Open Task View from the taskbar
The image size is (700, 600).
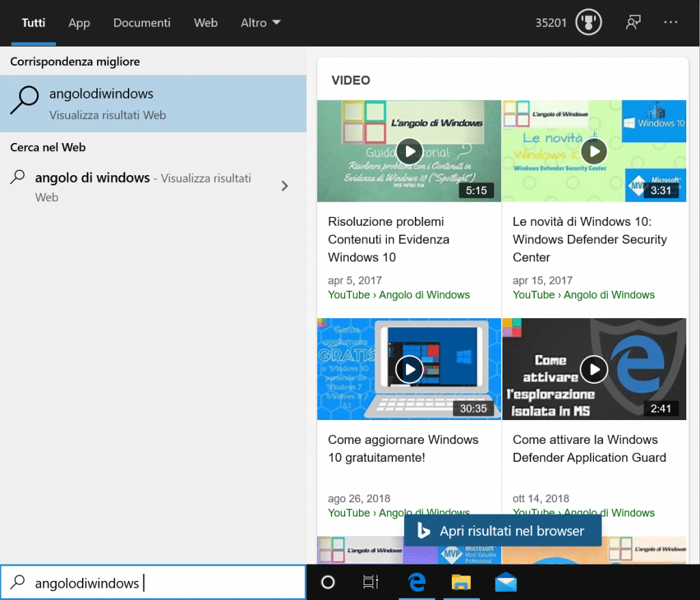(371, 582)
